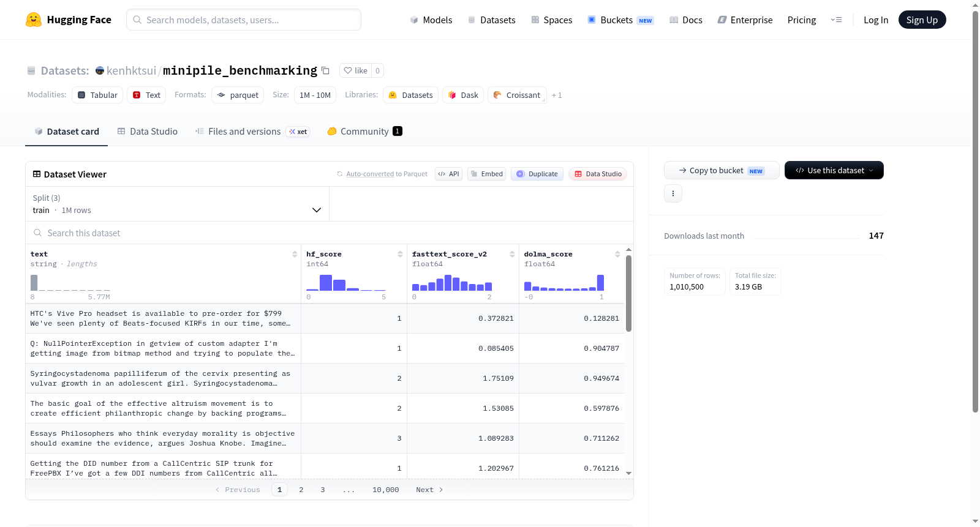Image resolution: width=980 pixels, height=527 pixels.
Task: Sort the fasttext_score_v2 column
Action: 512,254
